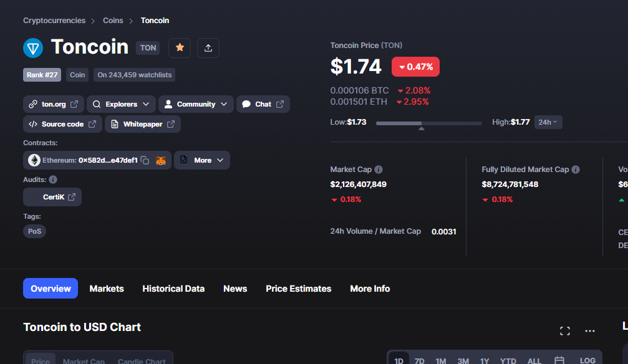The width and height of the screenshot is (628, 364).
Task: Switch to the Markets tab
Action: point(107,289)
